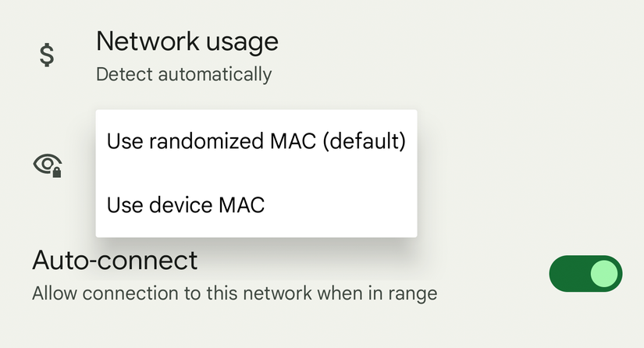Tap the dark green Auto-connect switch track

566,274
